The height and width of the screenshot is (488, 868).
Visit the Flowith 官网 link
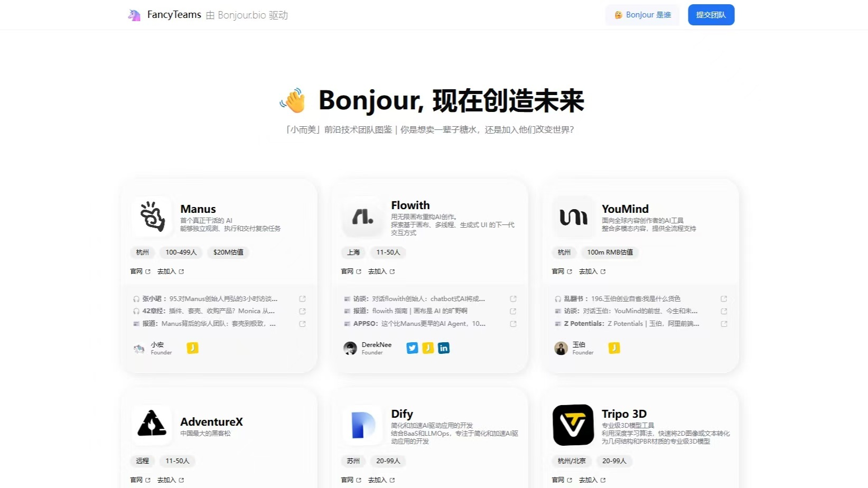click(x=351, y=271)
